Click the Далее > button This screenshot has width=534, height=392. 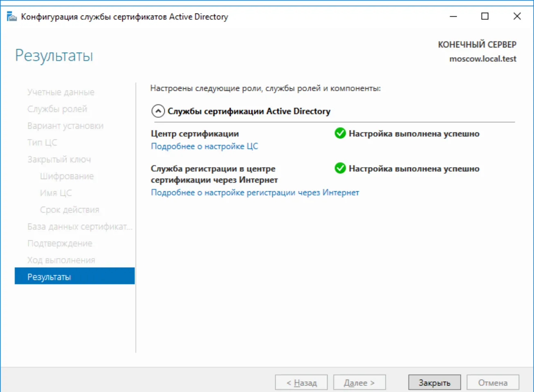click(x=359, y=383)
